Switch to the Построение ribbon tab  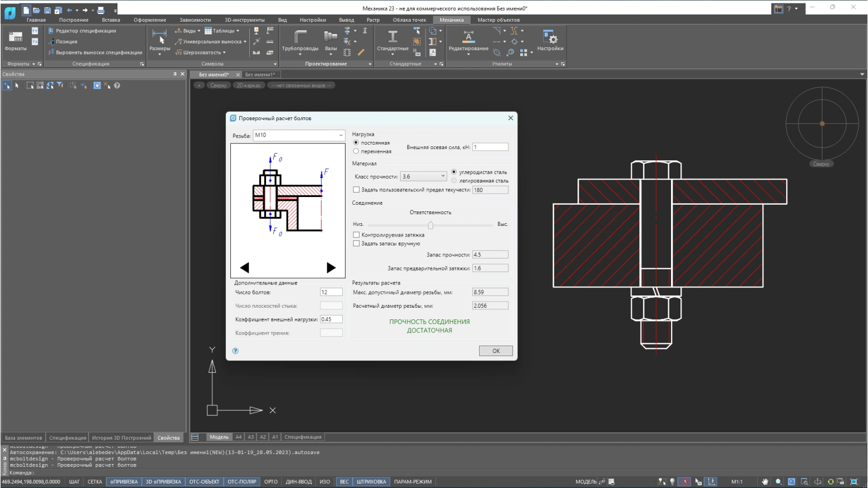click(x=73, y=20)
